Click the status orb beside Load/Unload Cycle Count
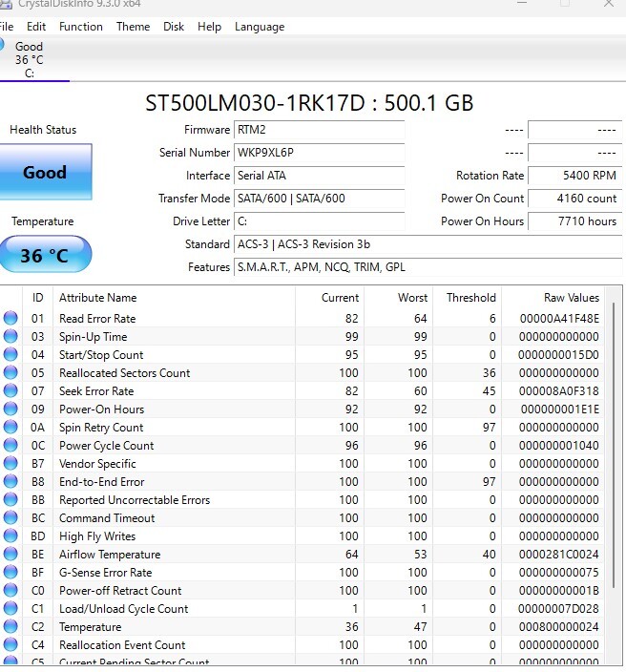 click(x=10, y=609)
